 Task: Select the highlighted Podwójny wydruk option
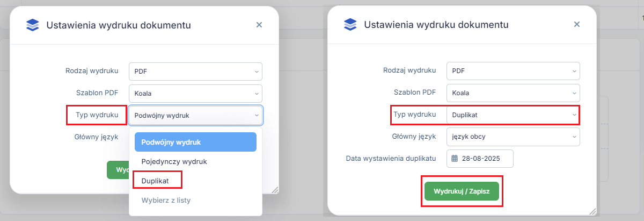[195, 142]
